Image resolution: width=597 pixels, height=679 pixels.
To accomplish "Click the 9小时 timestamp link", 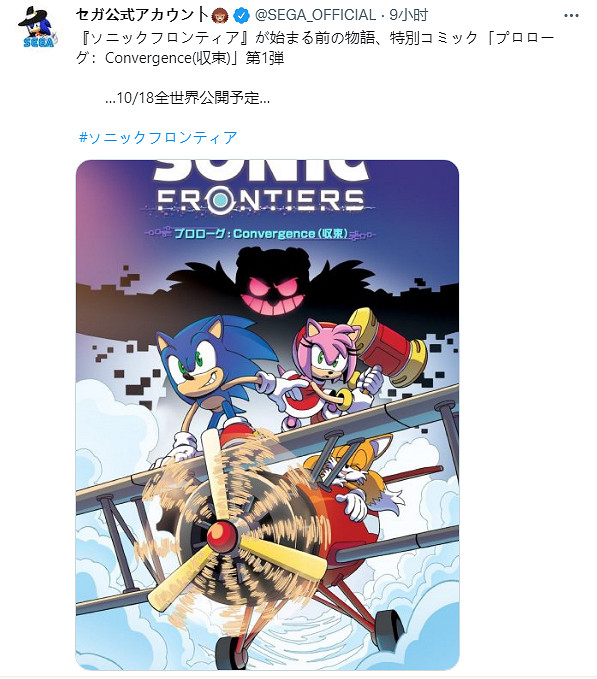I will point(408,16).
